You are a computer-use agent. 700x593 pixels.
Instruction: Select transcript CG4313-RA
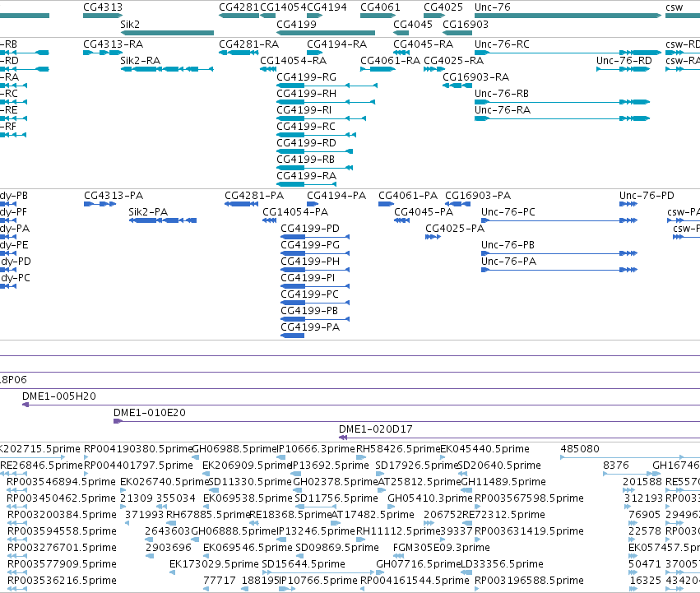click(x=113, y=44)
